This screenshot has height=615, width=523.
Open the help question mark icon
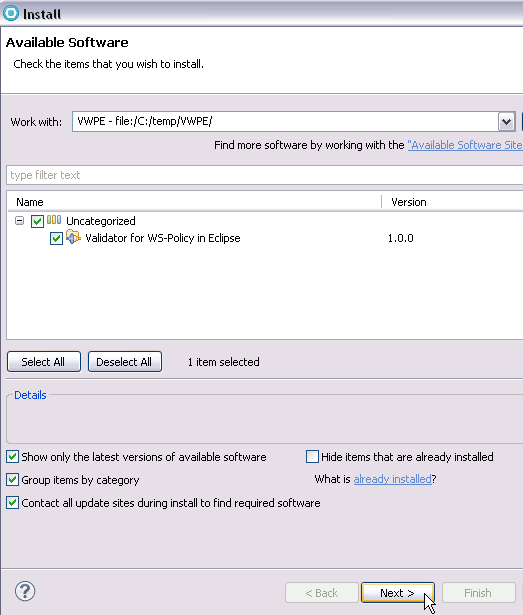(x=25, y=591)
